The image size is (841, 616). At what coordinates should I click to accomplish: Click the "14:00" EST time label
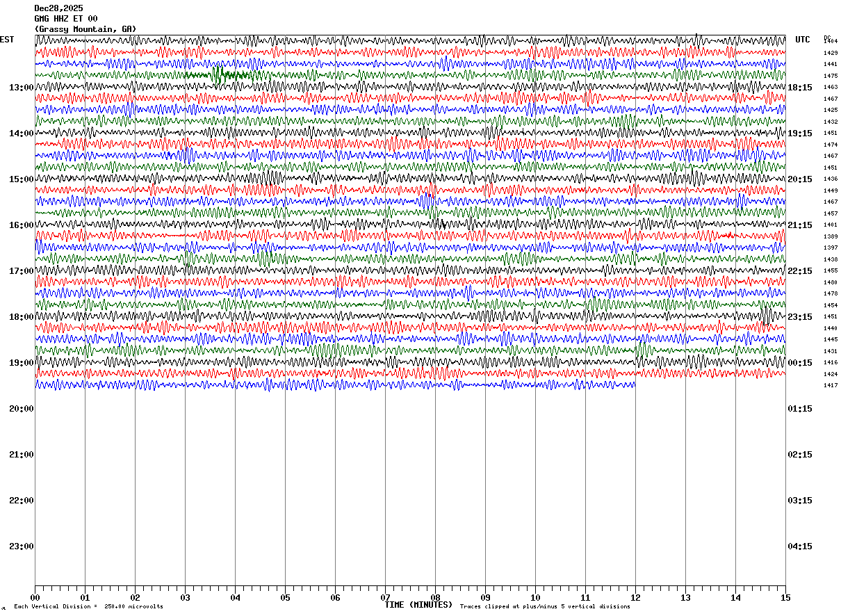(22, 133)
